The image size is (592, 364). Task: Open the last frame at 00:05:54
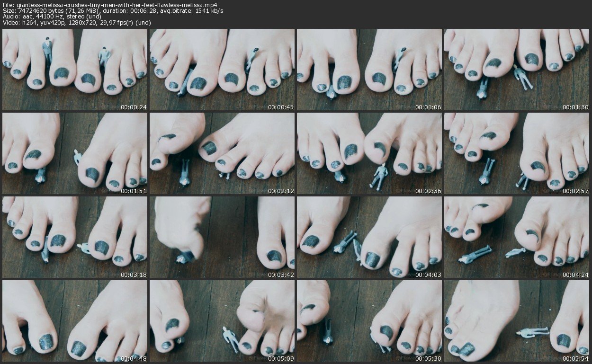tap(517, 321)
